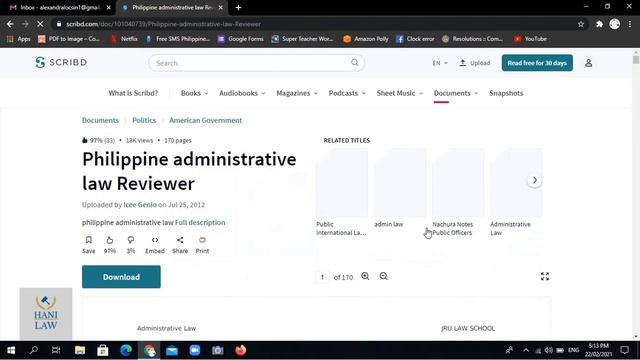Open the admin law related title
Viewport: 640px width, 360px height.
point(400,188)
